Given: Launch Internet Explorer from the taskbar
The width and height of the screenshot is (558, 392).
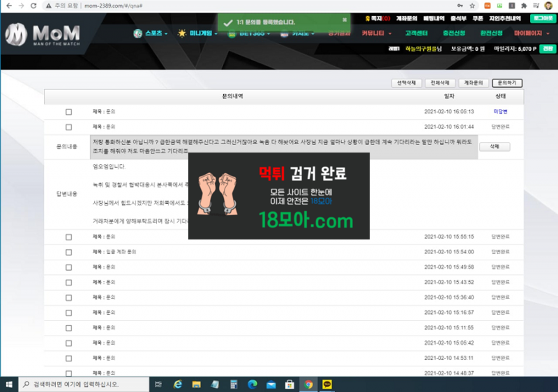Looking at the screenshot, I should [x=178, y=384].
